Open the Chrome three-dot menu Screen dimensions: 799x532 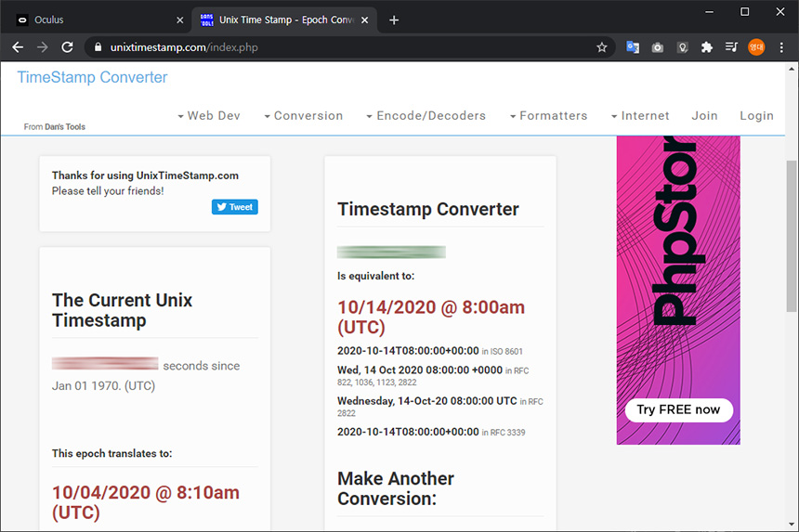coord(781,47)
